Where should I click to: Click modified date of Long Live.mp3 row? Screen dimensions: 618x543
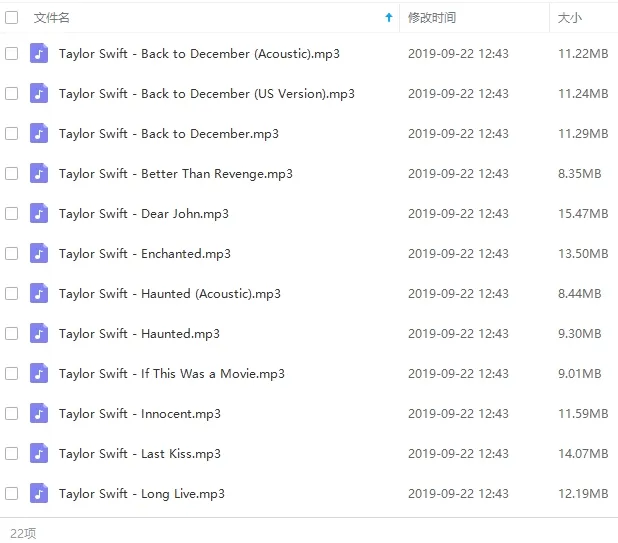pos(458,494)
